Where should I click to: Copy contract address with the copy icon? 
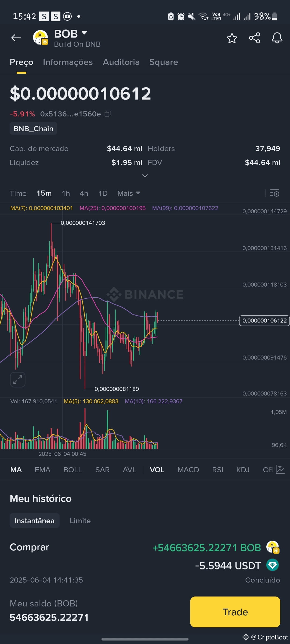pos(107,114)
